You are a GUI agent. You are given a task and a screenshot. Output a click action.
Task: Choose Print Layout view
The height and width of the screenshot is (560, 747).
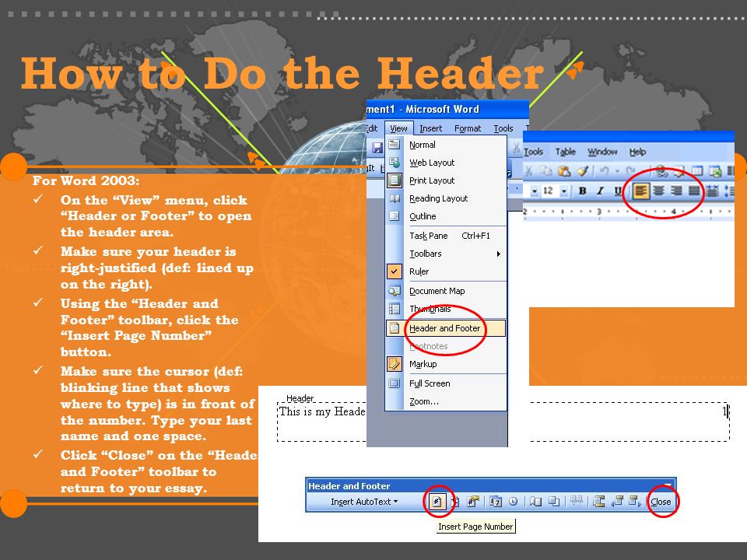(445, 180)
